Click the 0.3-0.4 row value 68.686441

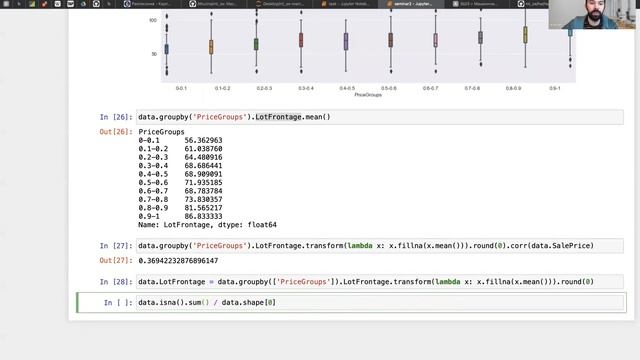click(x=203, y=166)
